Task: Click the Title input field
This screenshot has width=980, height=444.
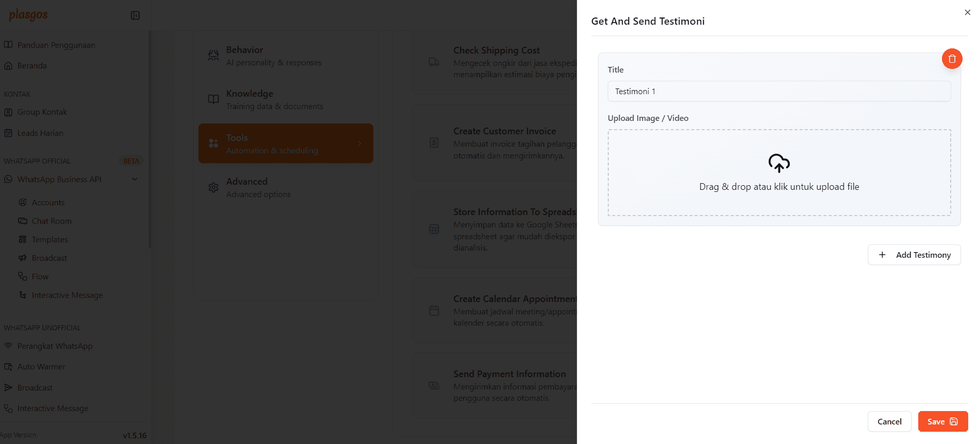Action: [x=778, y=92]
